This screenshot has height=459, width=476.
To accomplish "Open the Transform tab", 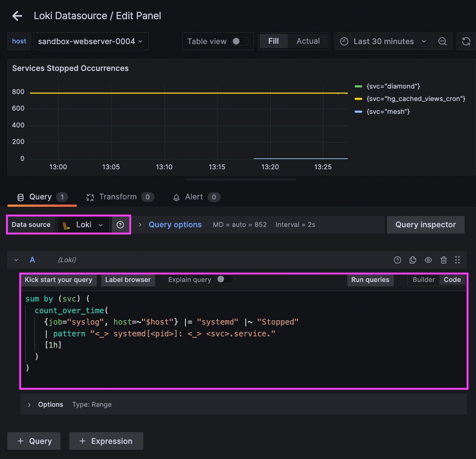I will [120, 197].
